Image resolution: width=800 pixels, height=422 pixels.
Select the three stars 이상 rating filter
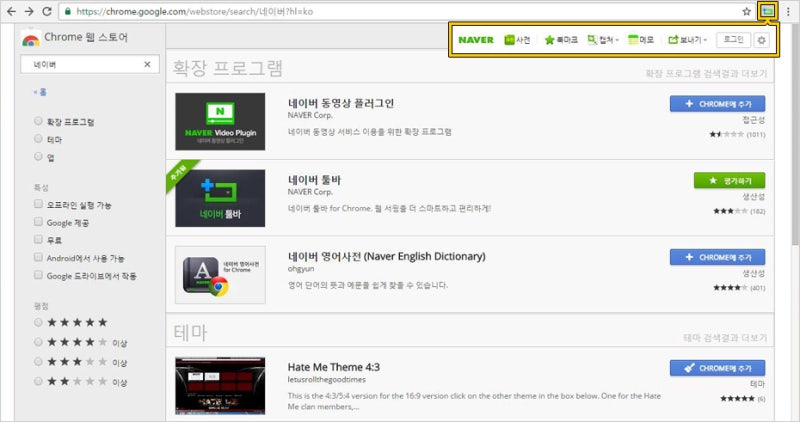point(38,362)
